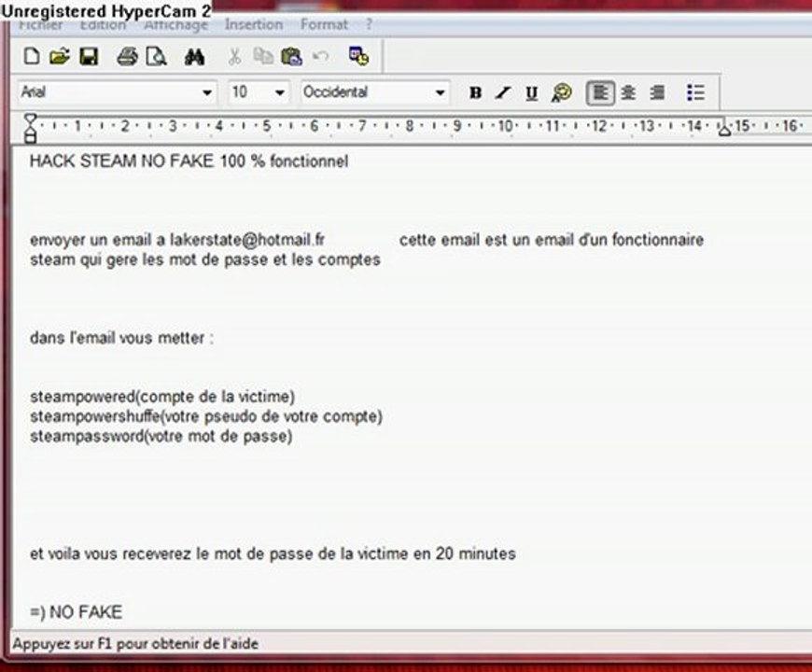Image resolution: width=812 pixels, height=672 pixels.
Task: Undo last action arrow icon
Action: point(321,56)
